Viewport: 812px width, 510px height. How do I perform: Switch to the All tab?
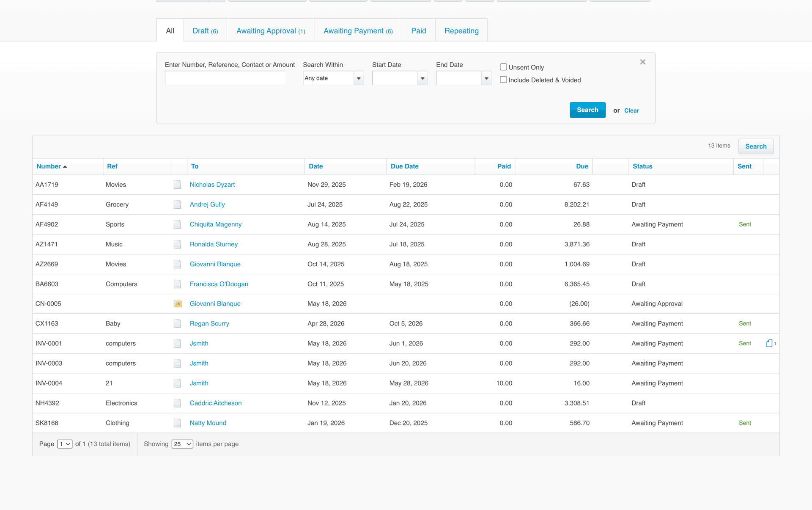click(170, 30)
